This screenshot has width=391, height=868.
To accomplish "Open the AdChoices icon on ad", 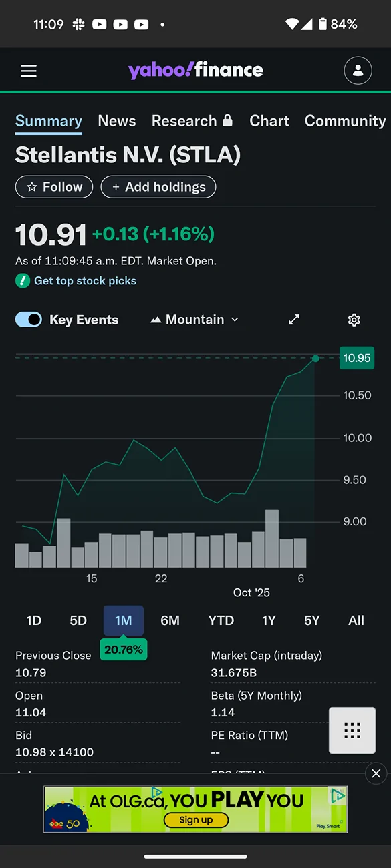I will (338, 795).
